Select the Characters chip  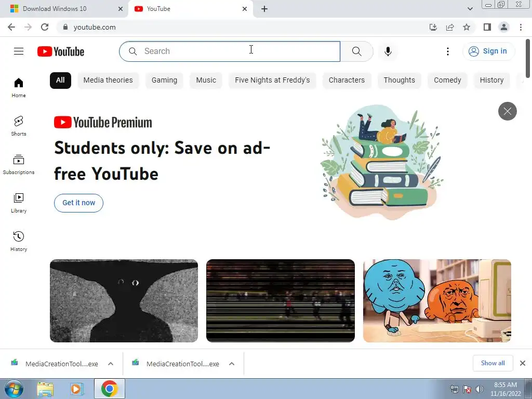pos(347,80)
